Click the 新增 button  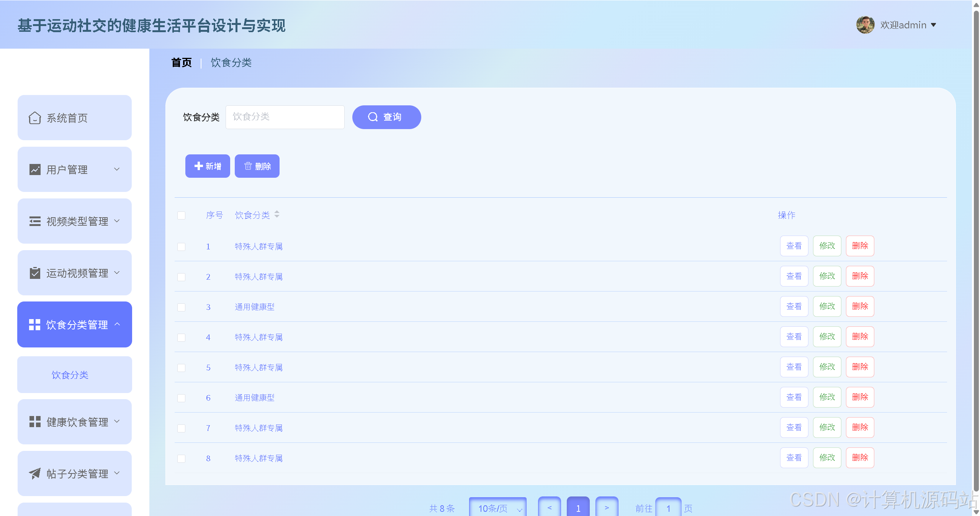[208, 166]
